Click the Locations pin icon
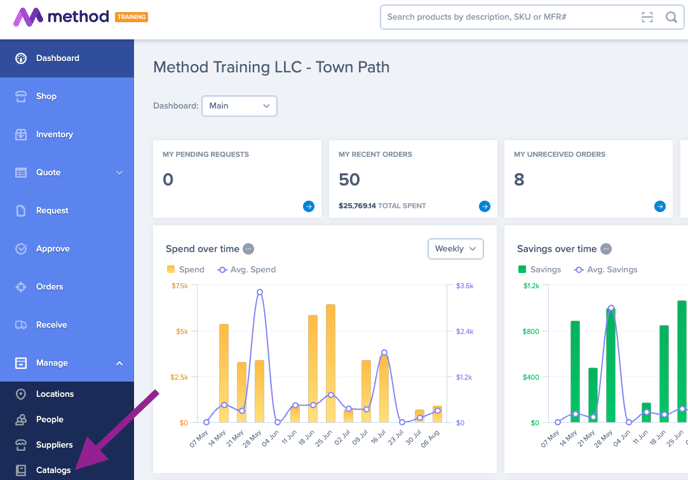Viewport: 688px width, 480px height. [x=21, y=394]
